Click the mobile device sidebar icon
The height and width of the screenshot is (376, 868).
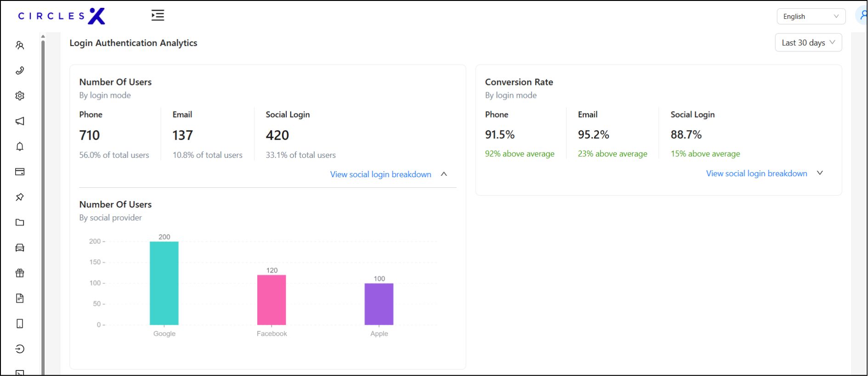tap(20, 324)
